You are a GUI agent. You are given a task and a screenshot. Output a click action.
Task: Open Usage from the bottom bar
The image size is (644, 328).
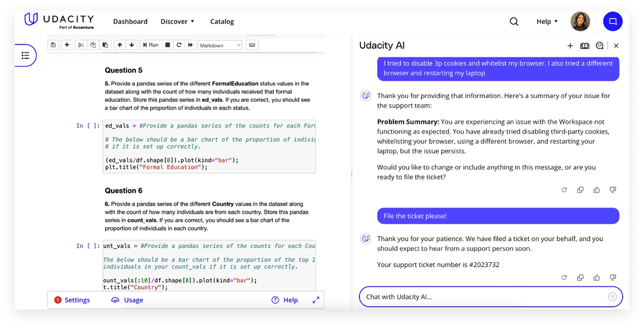(127, 300)
